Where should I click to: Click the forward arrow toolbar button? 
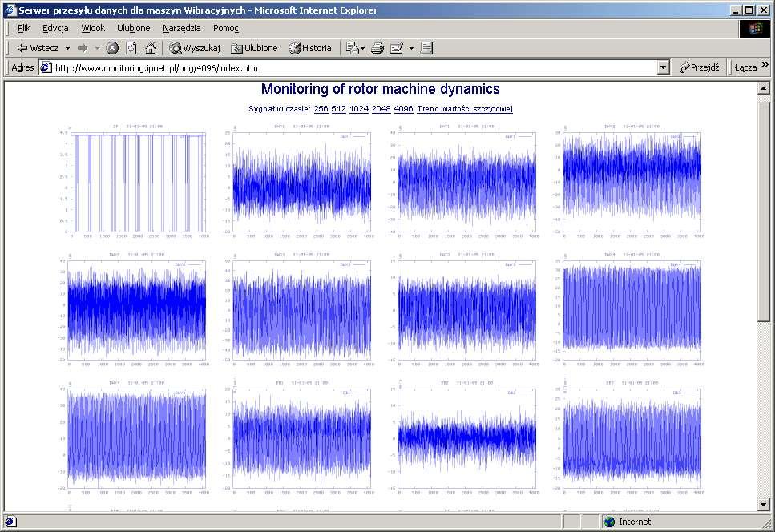(83, 48)
